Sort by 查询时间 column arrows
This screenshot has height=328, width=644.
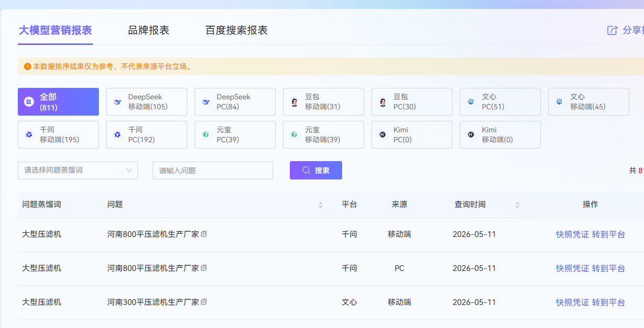pos(517,205)
